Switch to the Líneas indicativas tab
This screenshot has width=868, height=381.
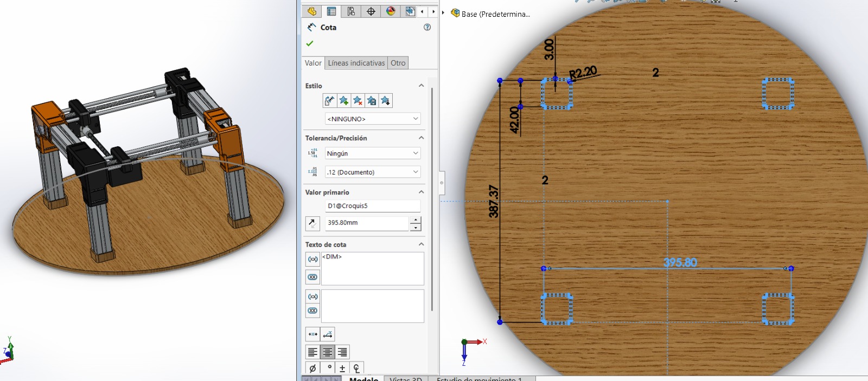356,63
